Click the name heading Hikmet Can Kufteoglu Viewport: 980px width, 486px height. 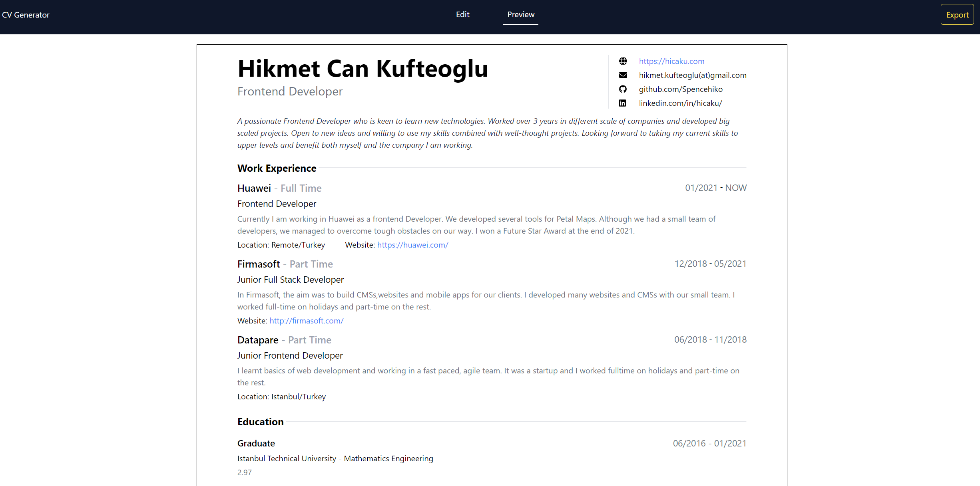pyautogui.click(x=363, y=69)
